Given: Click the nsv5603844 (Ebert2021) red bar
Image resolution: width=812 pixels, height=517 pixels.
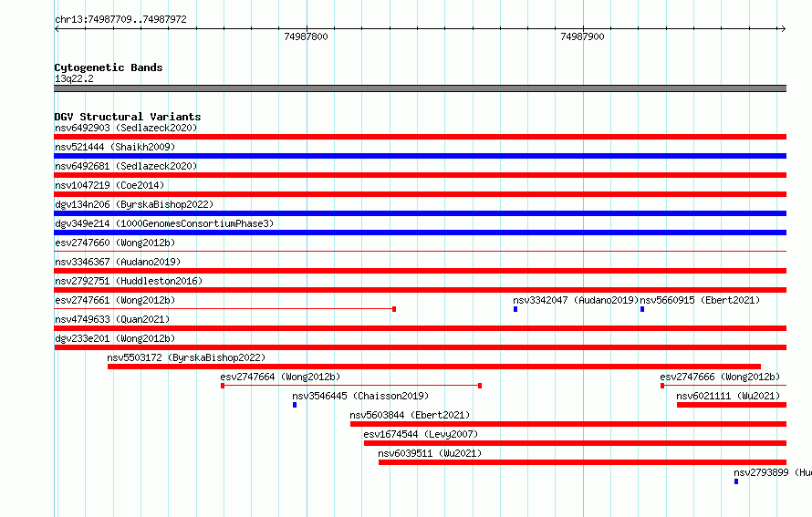Looking at the screenshot, I should (x=568, y=424).
